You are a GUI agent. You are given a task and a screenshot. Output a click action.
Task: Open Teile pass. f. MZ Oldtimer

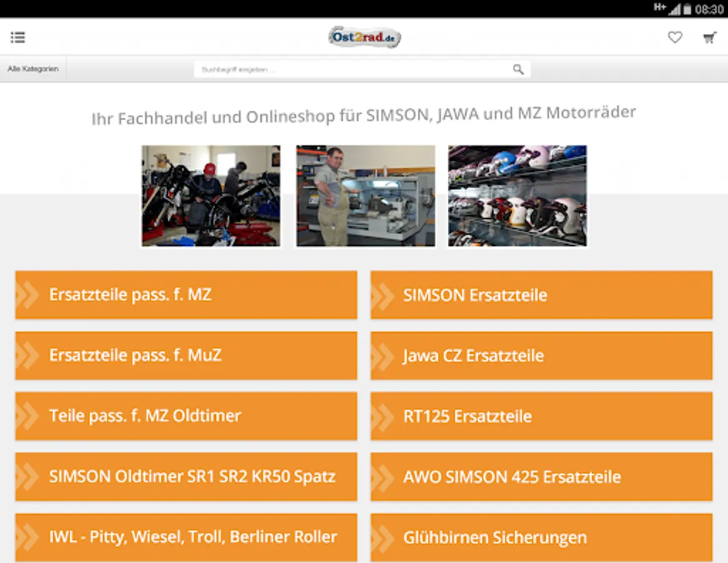tap(186, 416)
